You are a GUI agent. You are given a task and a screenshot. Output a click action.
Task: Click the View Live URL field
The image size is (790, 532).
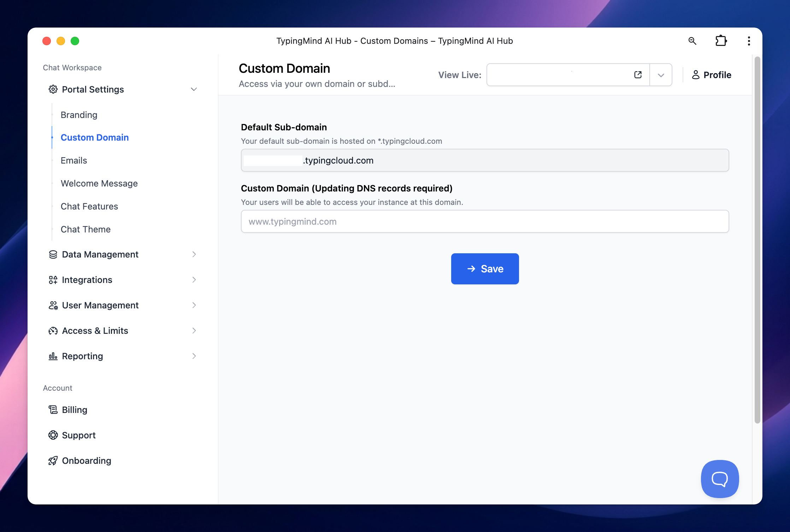568,75
